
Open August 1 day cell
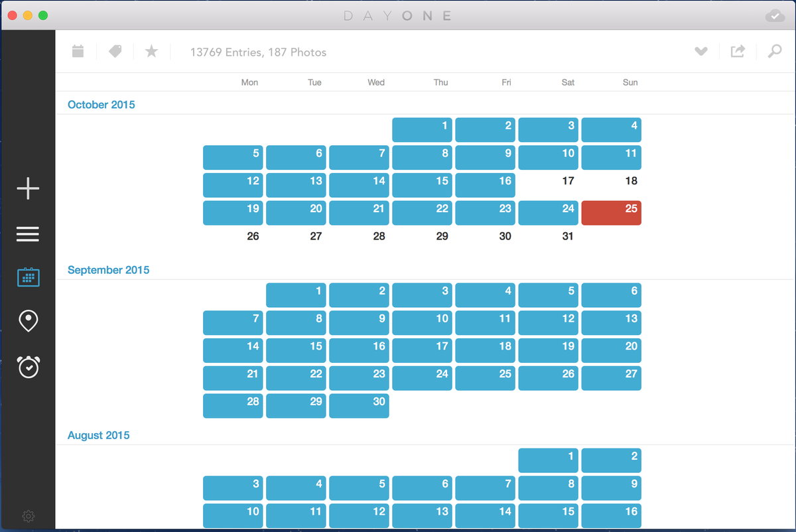pos(549,461)
